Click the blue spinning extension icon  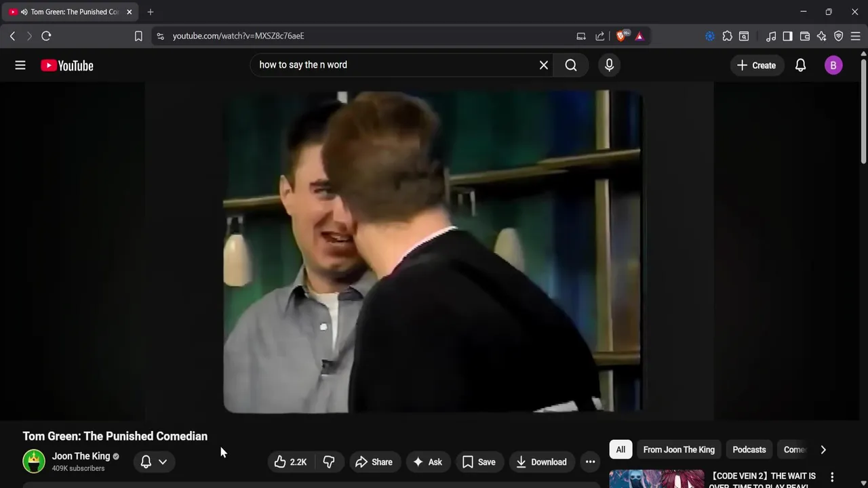(x=710, y=36)
